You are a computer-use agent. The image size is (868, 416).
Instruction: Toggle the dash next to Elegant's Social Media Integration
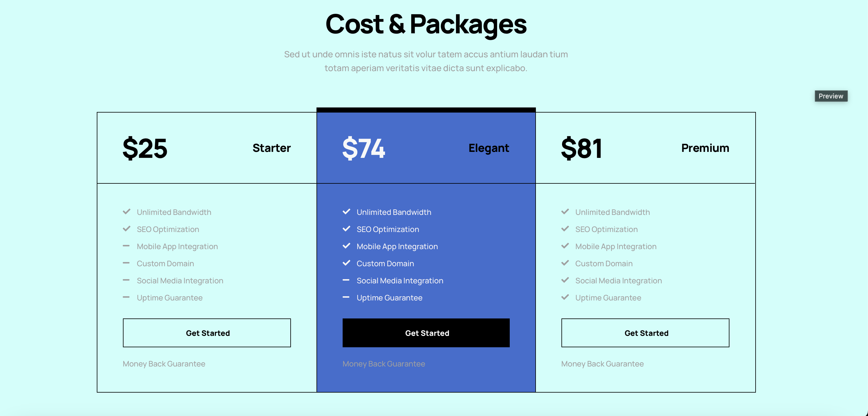click(x=347, y=280)
